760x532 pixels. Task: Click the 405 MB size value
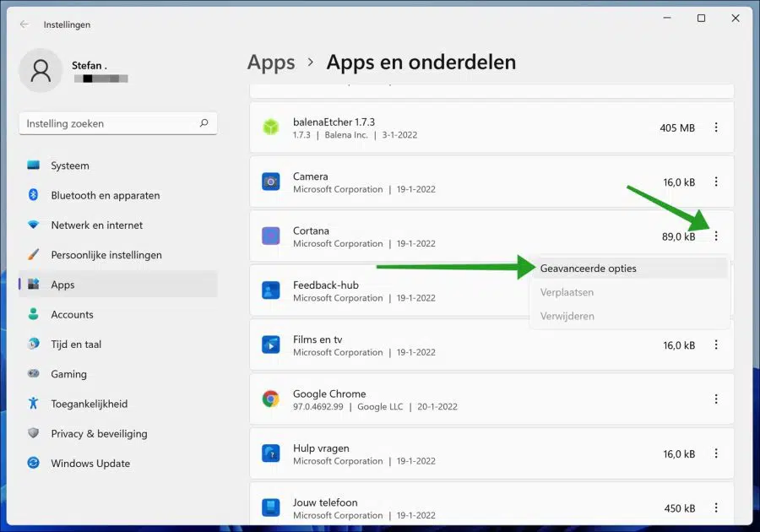click(677, 128)
